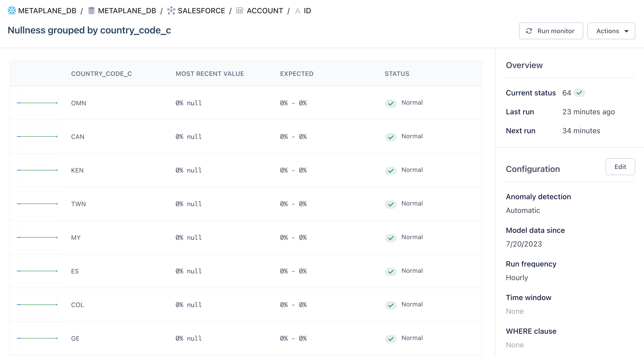Image resolution: width=644 pixels, height=356 pixels.
Task: Click the refresh icon in Run monitor
Action: coord(529,31)
